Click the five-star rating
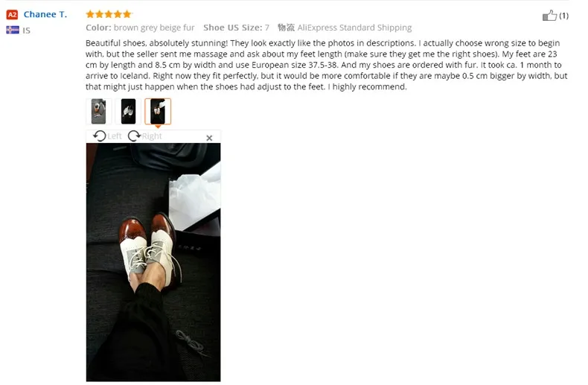This screenshot has width=588, height=385. point(109,14)
